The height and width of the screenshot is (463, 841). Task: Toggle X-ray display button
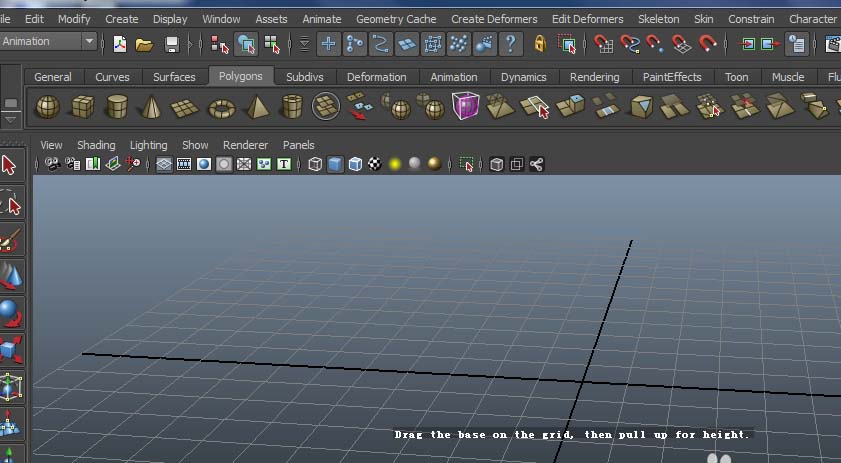(497, 164)
